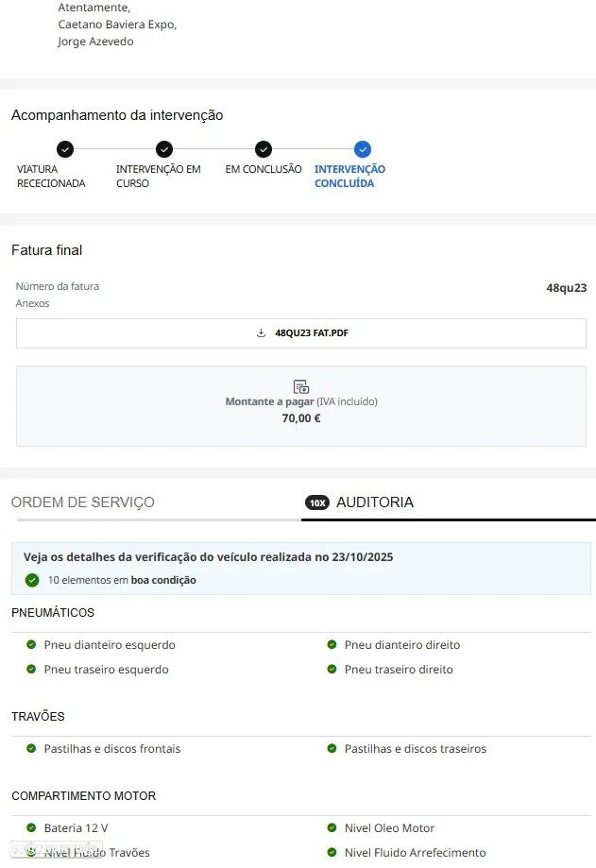Click the Bateria 12 V check item
Image resolution: width=596 pixels, height=868 pixels.
point(76,828)
